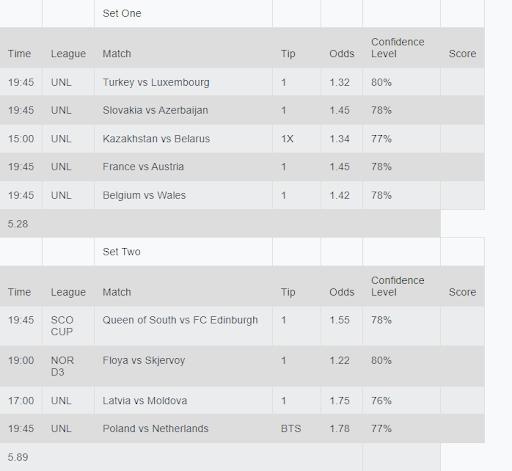Select the Latvia vs Moldova match
The image size is (512, 471).
[x=145, y=400]
